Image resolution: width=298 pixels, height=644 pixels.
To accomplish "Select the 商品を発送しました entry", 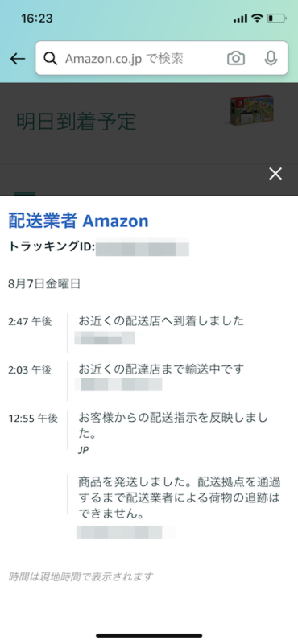I will [x=181, y=502].
